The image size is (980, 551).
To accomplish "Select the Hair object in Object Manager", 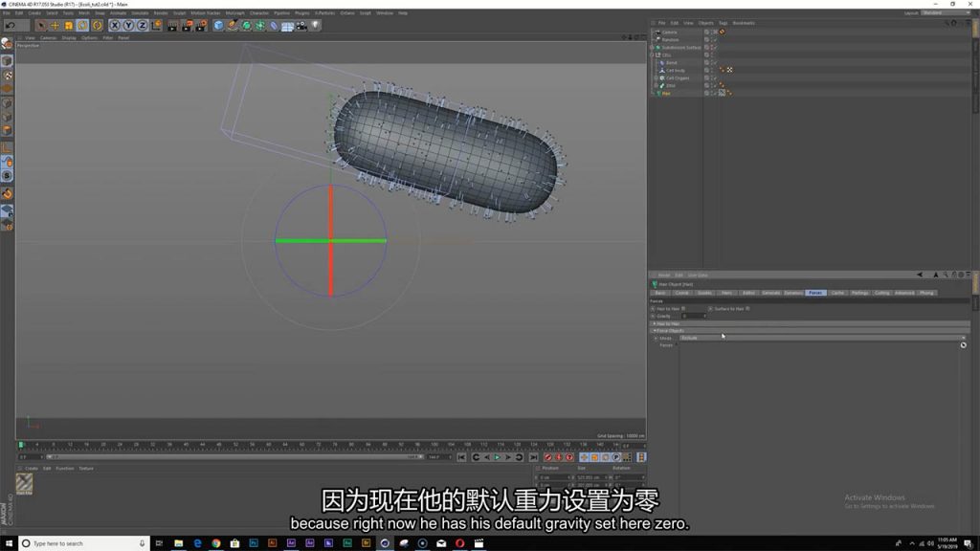I will pos(666,93).
